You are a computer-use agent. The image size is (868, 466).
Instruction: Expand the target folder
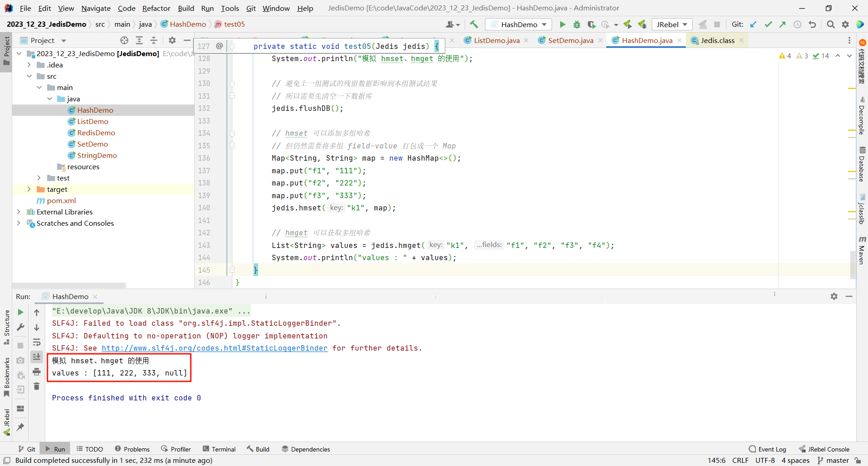coord(29,189)
